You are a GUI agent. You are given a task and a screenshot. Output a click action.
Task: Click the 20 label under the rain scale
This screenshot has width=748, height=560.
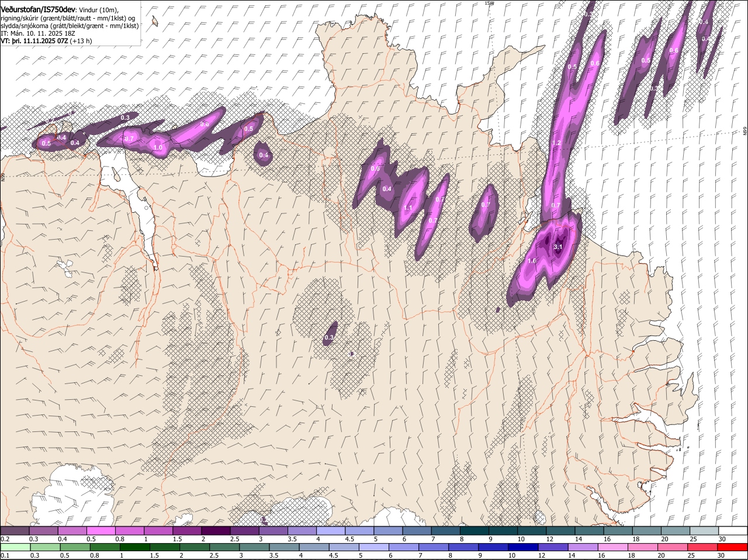point(661,555)
